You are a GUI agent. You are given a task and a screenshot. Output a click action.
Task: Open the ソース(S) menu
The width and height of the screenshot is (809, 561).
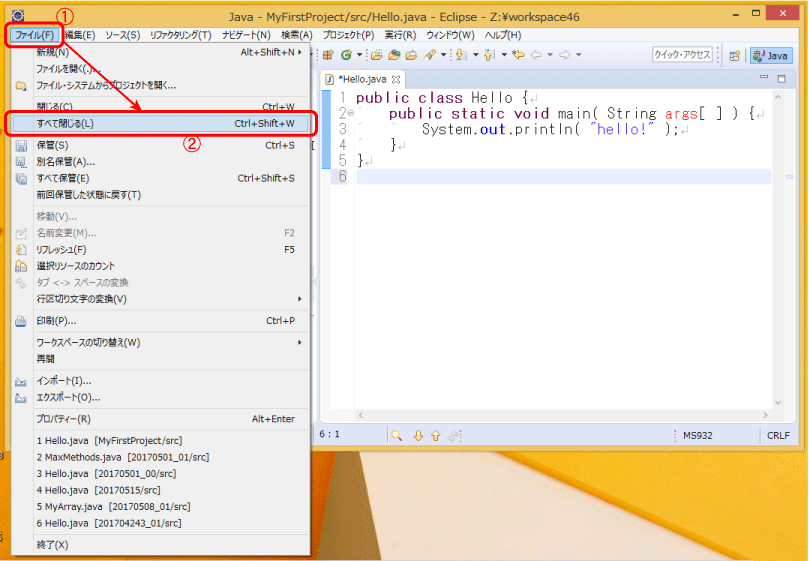(123, 35)
